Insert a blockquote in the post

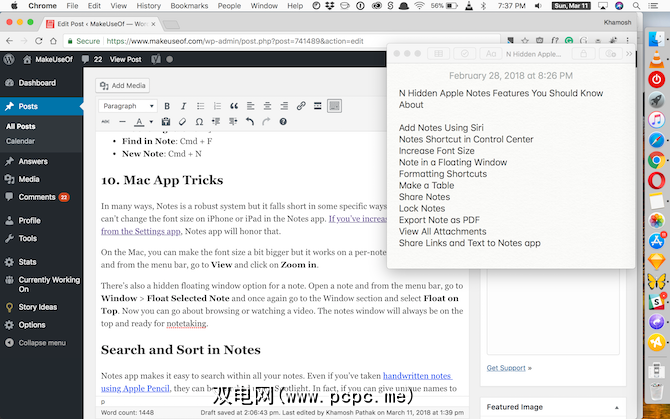pos(235,106)
